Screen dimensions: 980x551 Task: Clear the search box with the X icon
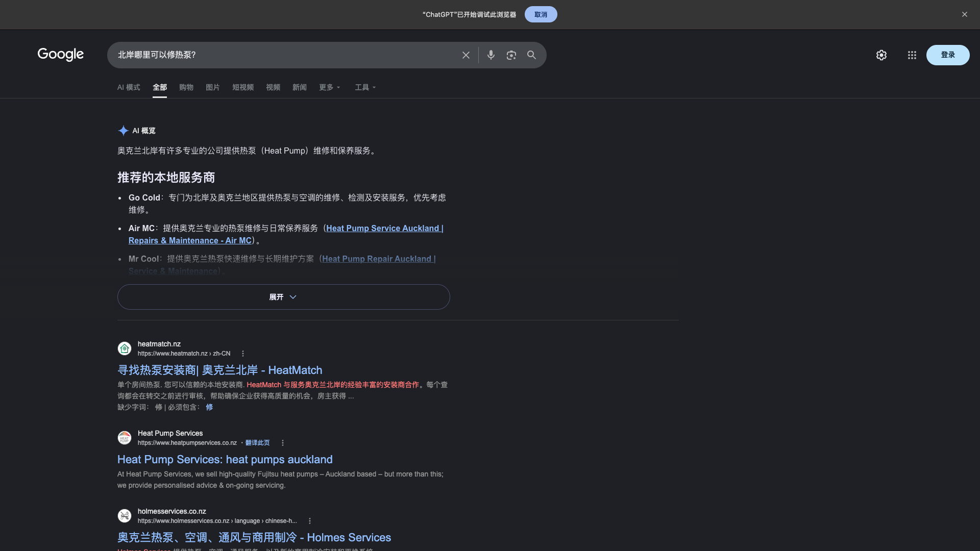pyautogui.click(x=465, y=55)
